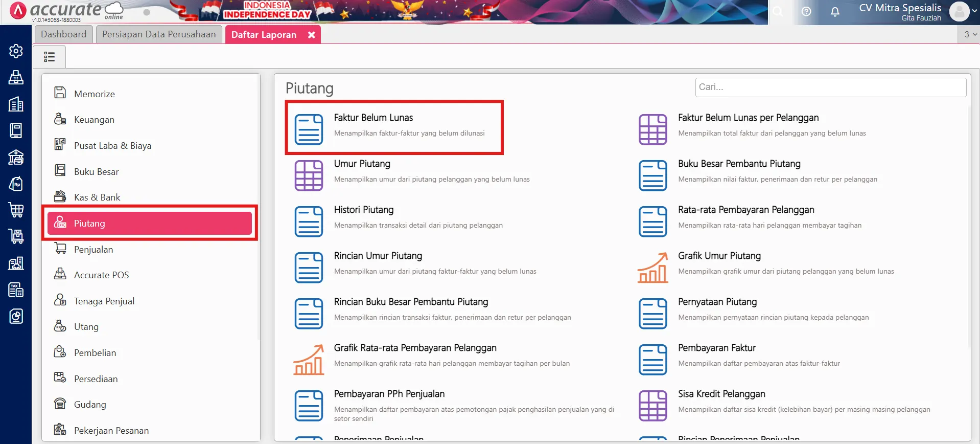980x444 pixels.
Task: Close the Daftar Laporan tab
Action: (x=311, y=35)
